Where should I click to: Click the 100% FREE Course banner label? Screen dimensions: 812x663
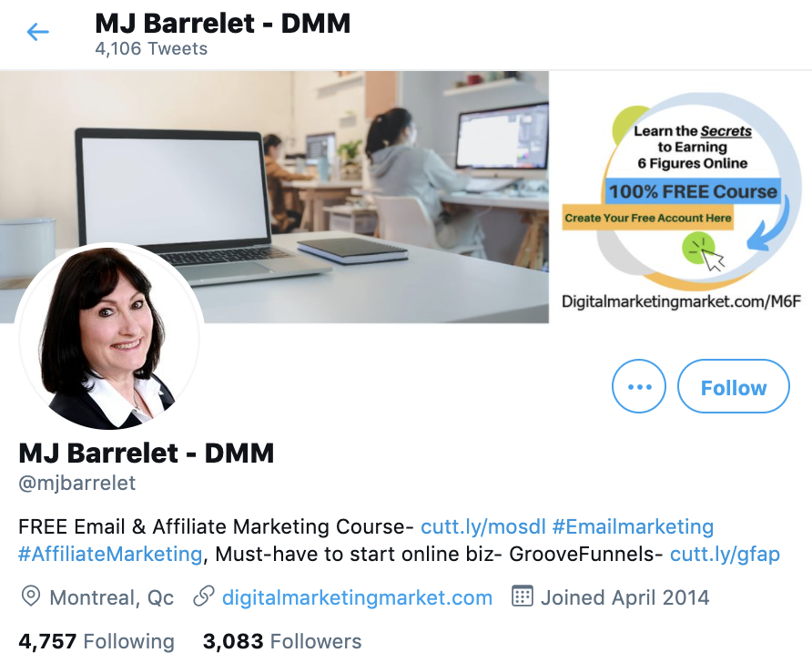point(693,191)
